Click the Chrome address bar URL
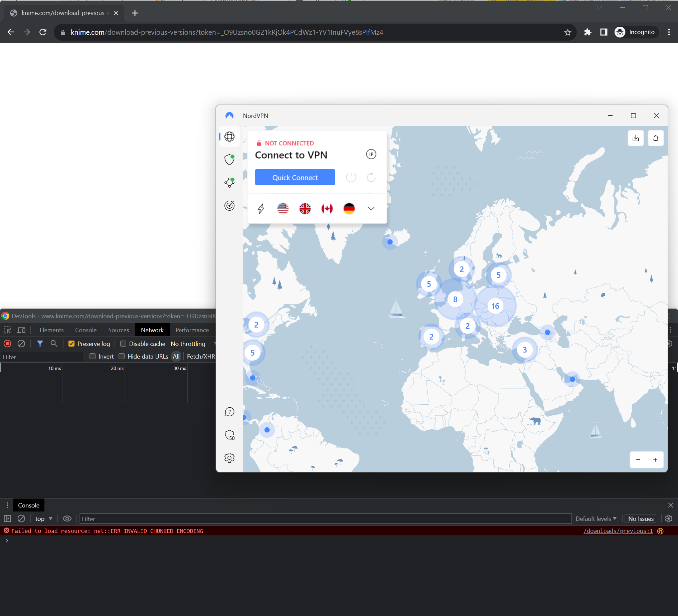Image resolution: width=678 pixels, height=616 pixels. tap(227, 32)
